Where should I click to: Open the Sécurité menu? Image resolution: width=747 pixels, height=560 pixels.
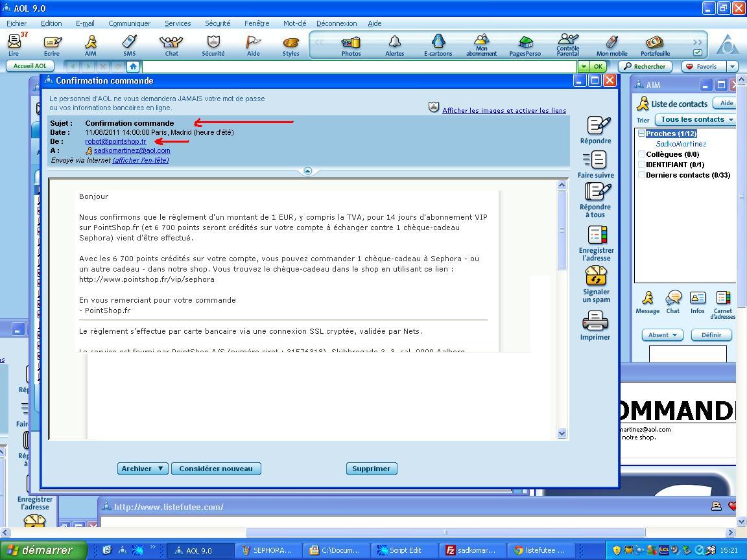pyautogui.click(x=217, y=23)
